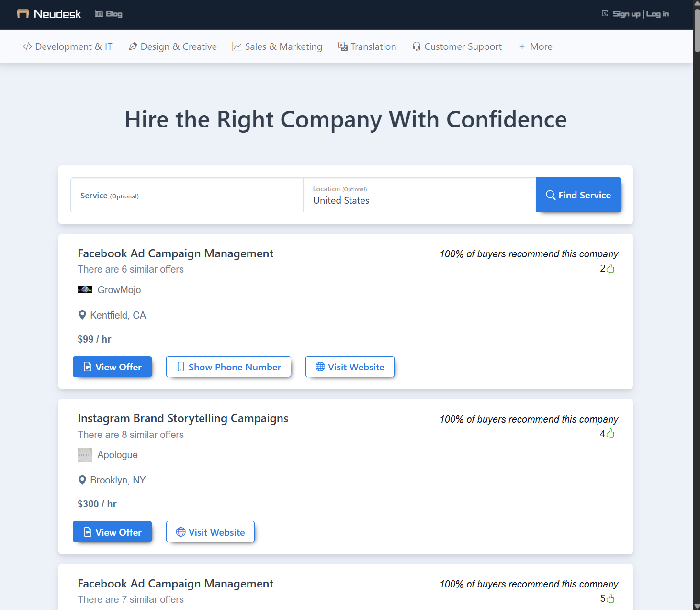Select the Sales & Marketing chart icon
Screen dimensions: 700x610
click(237, 46)
